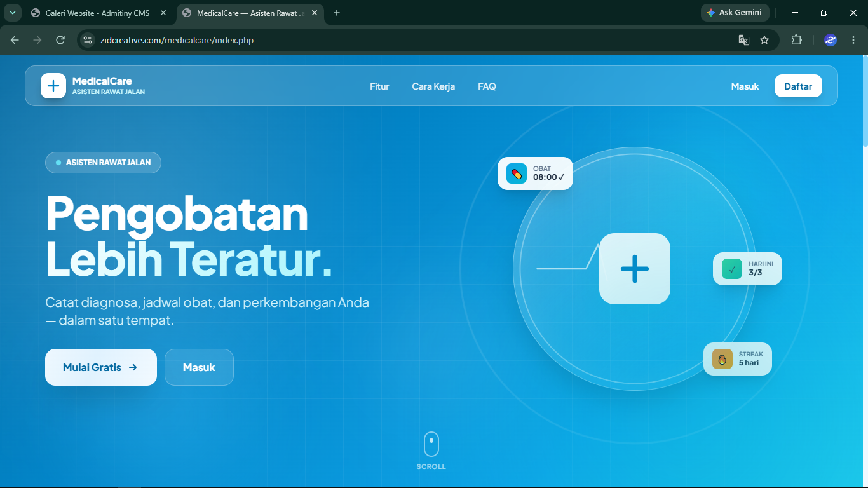Select the MedicalCare — Asisten Rawat Jalan tab
Image resolution: width=868 pixels, height=488 pixels.
tap(250, 13)
